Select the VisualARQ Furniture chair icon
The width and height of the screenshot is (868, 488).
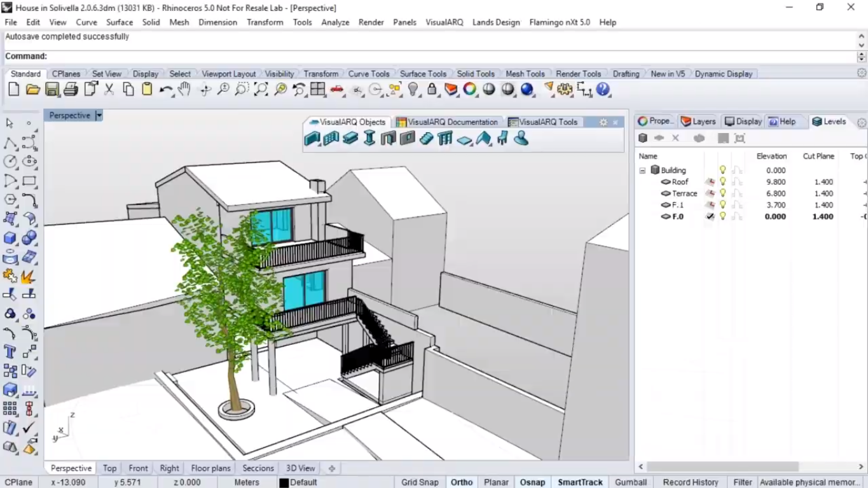[503, 138]
